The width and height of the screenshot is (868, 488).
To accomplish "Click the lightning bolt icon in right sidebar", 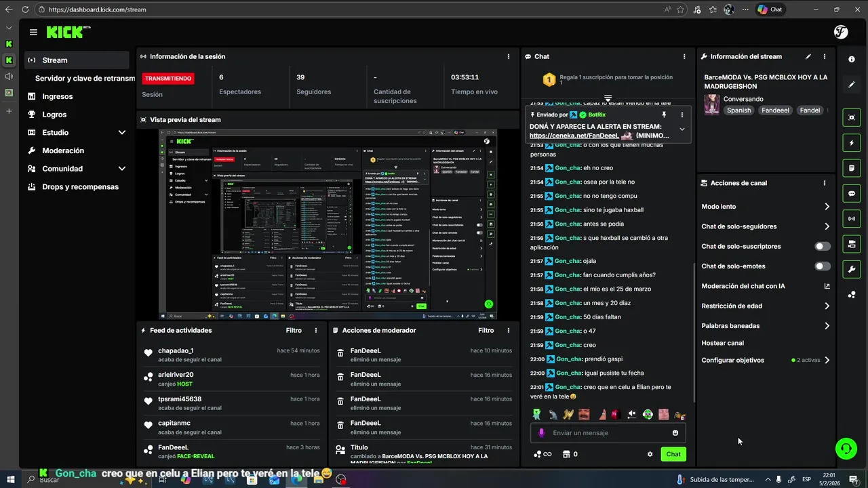I will (x=852, y=143).
